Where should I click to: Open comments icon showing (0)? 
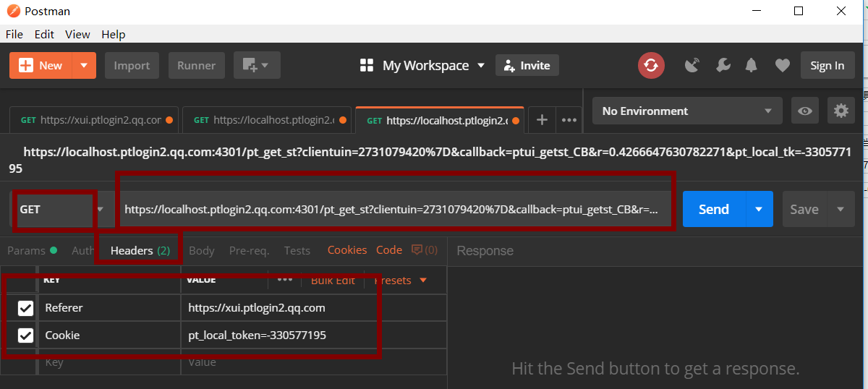pyautogui.click(x=424, y=250)
